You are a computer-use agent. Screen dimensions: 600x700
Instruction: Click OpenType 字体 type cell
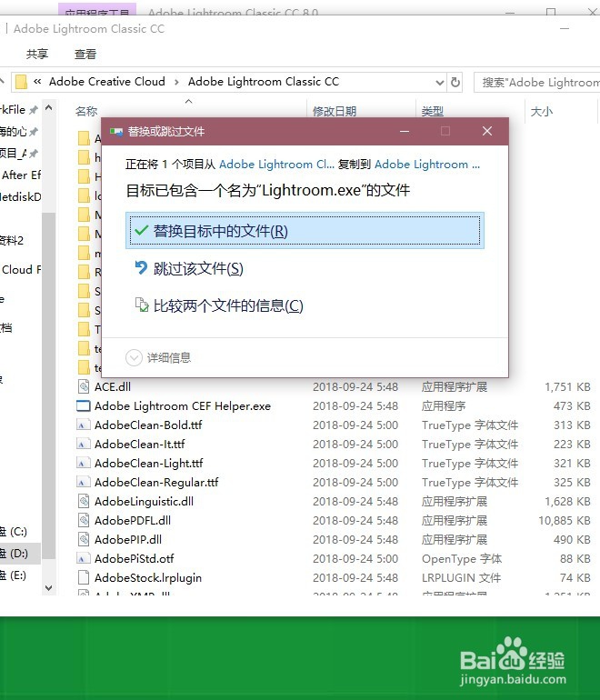462,559
